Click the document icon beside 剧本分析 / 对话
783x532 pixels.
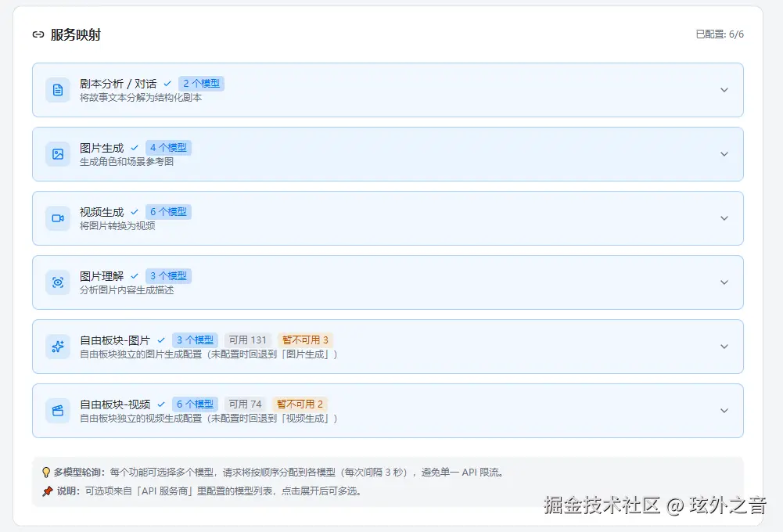click(57, 89)
